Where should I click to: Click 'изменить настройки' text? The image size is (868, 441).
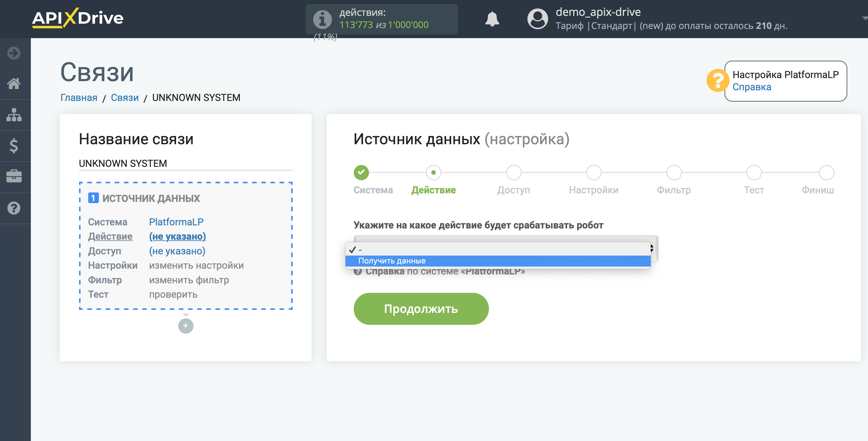(196, 265)
